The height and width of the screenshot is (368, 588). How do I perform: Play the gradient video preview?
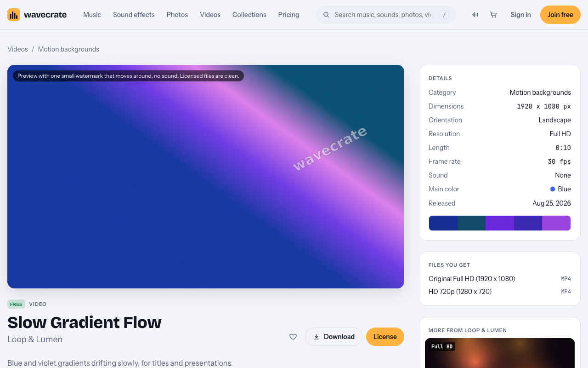(x=206, y=177)
